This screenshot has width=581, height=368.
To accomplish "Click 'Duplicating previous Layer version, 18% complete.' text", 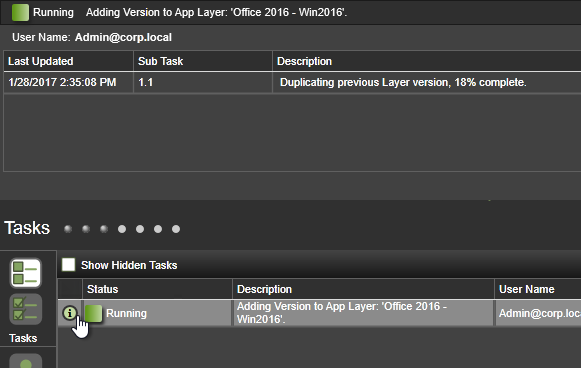I will pos(403,82).
